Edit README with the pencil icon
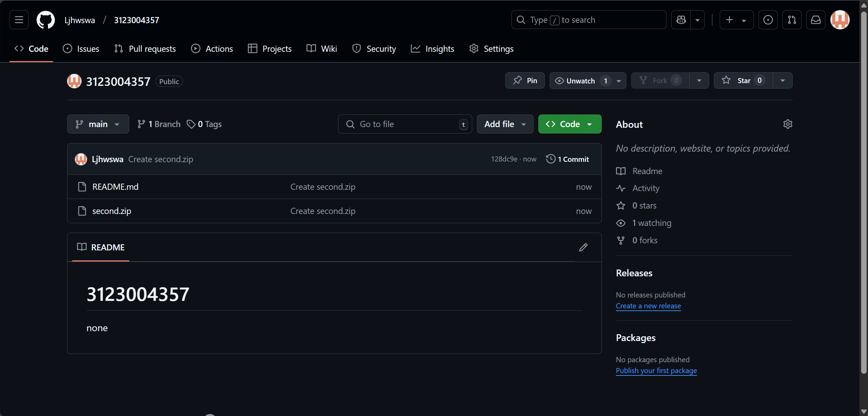868x416 pixels. (x=583, y=247)
